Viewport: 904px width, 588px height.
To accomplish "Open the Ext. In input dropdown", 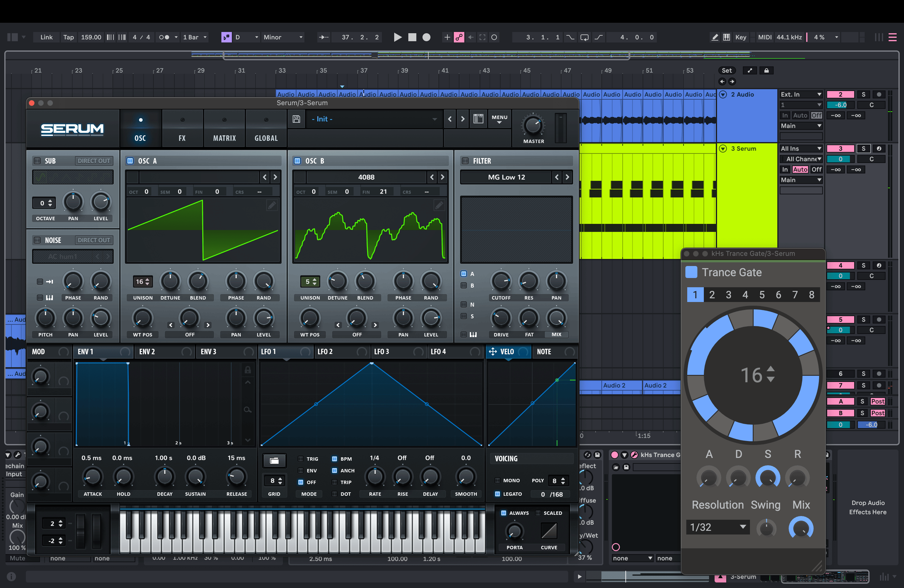I will (801, 94).
